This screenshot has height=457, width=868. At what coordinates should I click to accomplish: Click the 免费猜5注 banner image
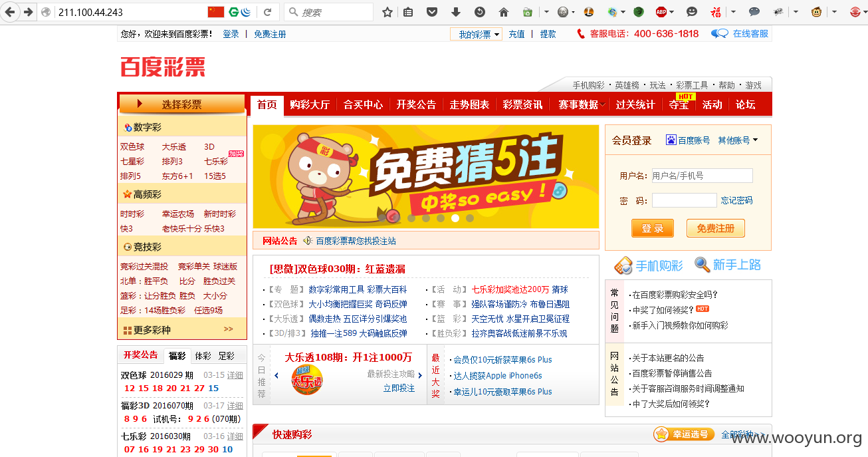[x=425, y=176]
